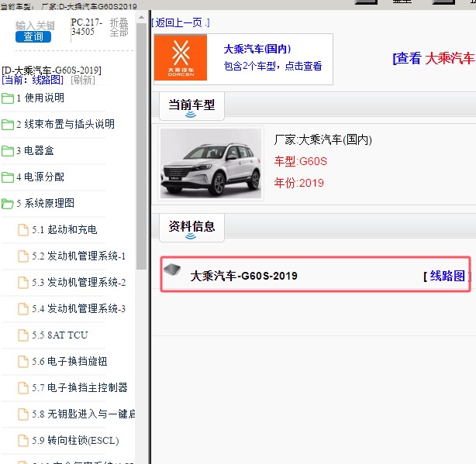Screen dimensions: 476x464
Task: Click document icon for 5.6 电子换挡旋钮
Action: point(23,362)
